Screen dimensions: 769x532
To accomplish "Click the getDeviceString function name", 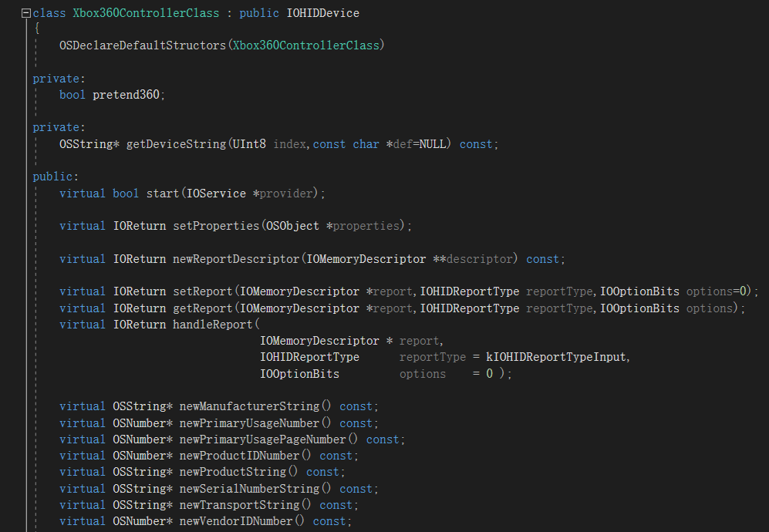I will tap(176, 144).
